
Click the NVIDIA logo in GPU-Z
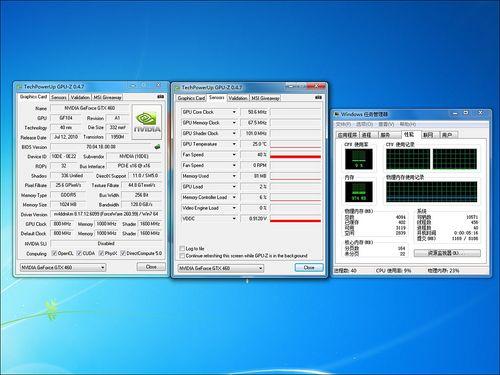point(147,122)
